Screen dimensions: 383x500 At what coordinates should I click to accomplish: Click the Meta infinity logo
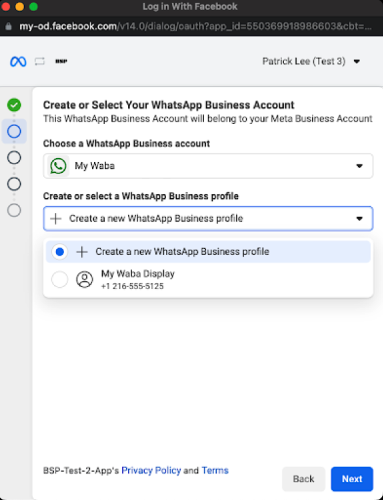pyautogui.click(x=18, y=61)
